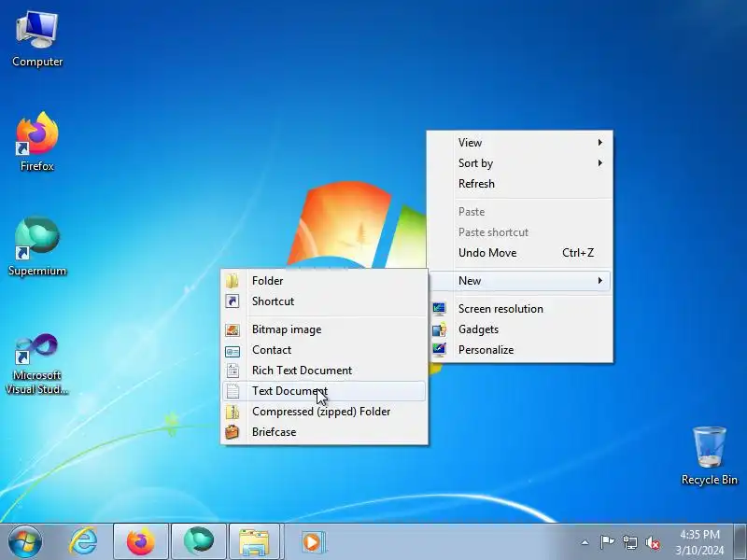Create a new Contact
747x560 pixels.
coord(324,349)
